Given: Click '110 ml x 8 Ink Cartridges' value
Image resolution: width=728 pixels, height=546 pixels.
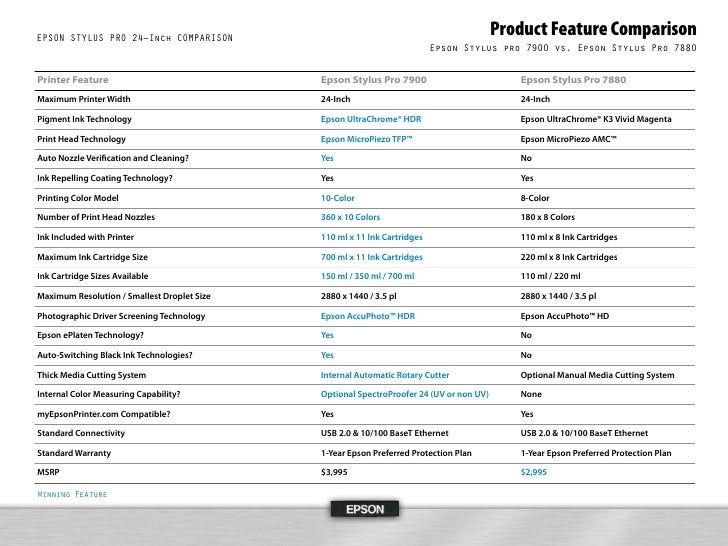Looking at the screenshot, I should (569, 237).
